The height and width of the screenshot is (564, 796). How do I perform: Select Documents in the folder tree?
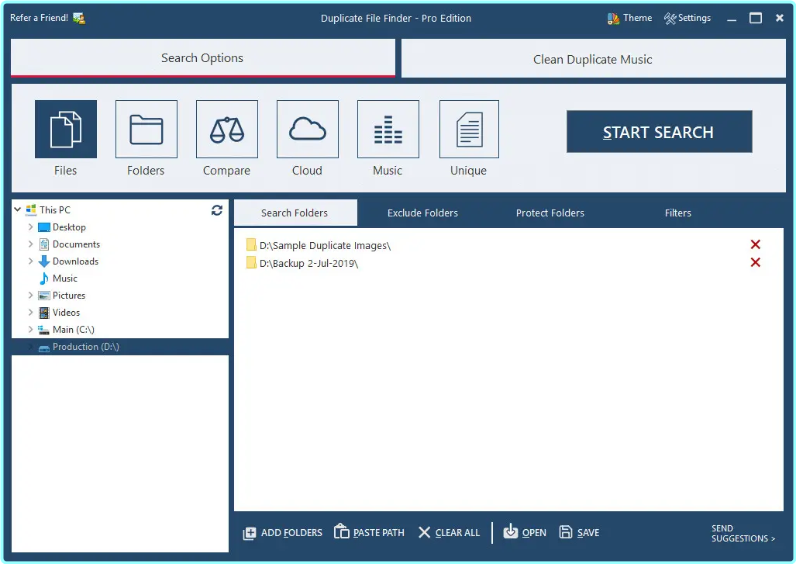click(x=76, y=244)
